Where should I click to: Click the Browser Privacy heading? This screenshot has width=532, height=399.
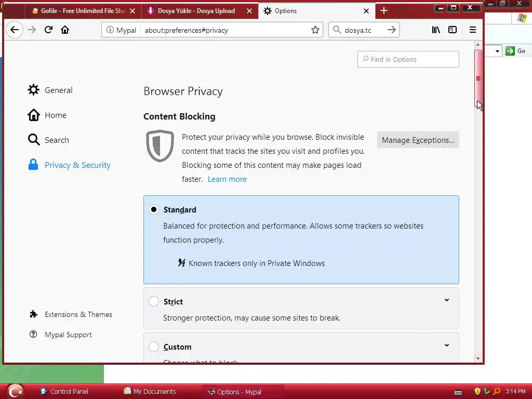tap(183, 91)
